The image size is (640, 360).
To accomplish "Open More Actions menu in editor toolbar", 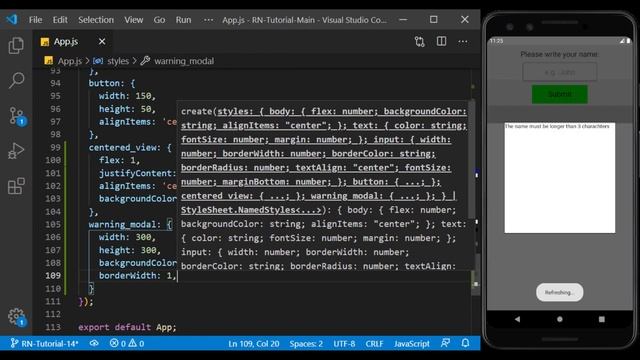I will click(x=463, y=42).
